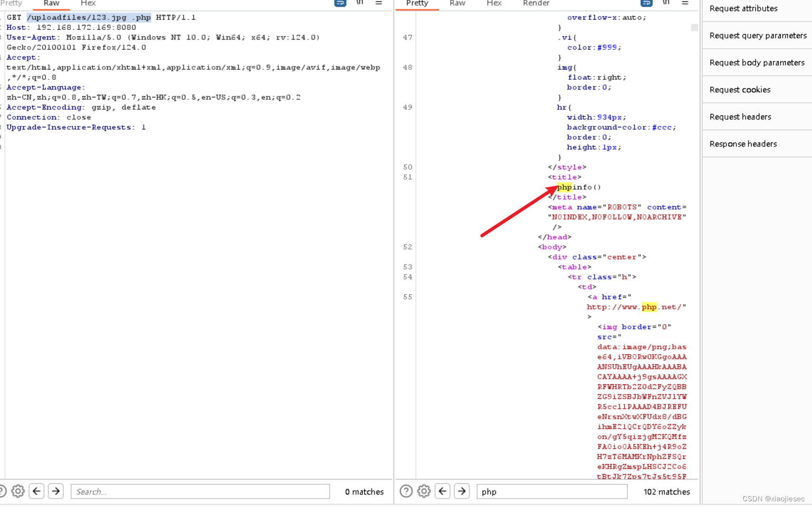Screen dimensions: 812x507
Task: Open search settings gear below the request
Action: click(18, 491)
